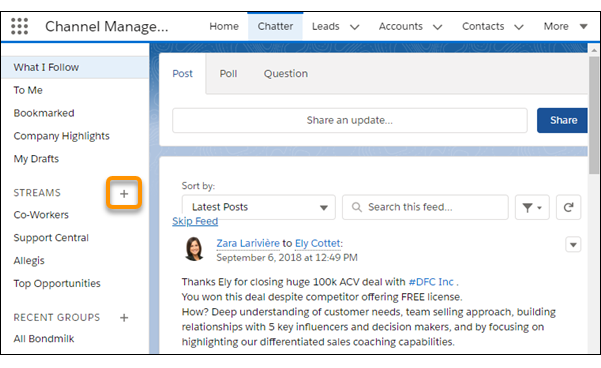Open the Company Highlights feed

[62, 136]
